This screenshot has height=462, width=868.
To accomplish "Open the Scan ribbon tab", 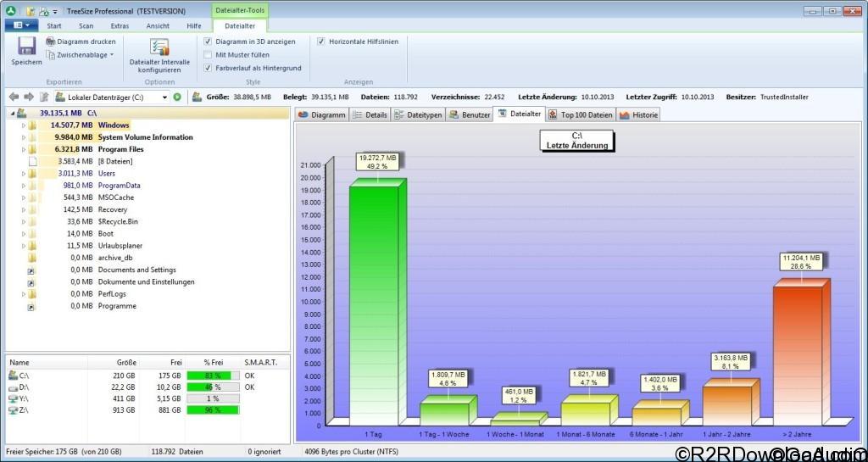I will (x=86, y=26).
